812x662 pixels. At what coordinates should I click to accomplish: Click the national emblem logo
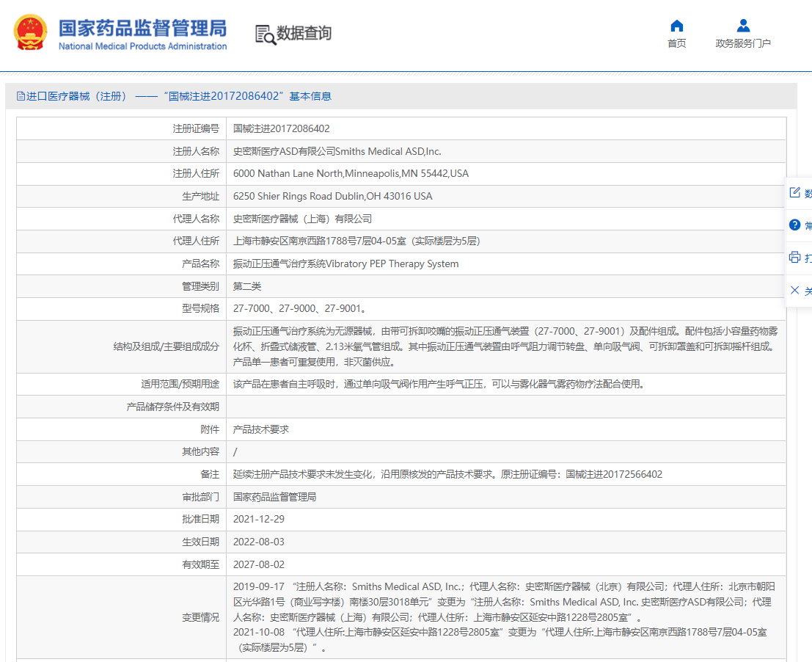30,32
